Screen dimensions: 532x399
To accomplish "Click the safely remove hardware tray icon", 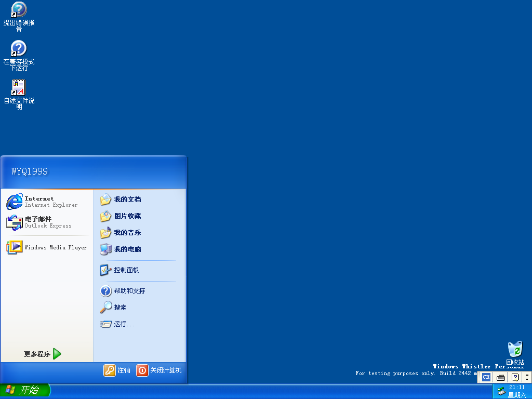I will pos(501,391).
